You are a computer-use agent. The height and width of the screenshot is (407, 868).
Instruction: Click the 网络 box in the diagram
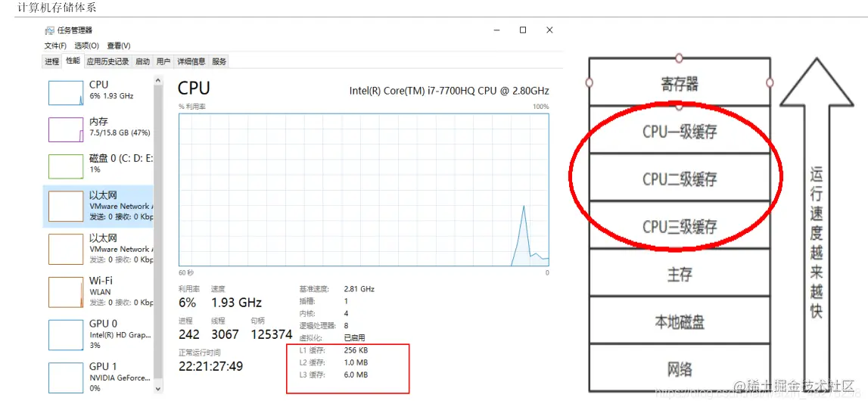680,368
